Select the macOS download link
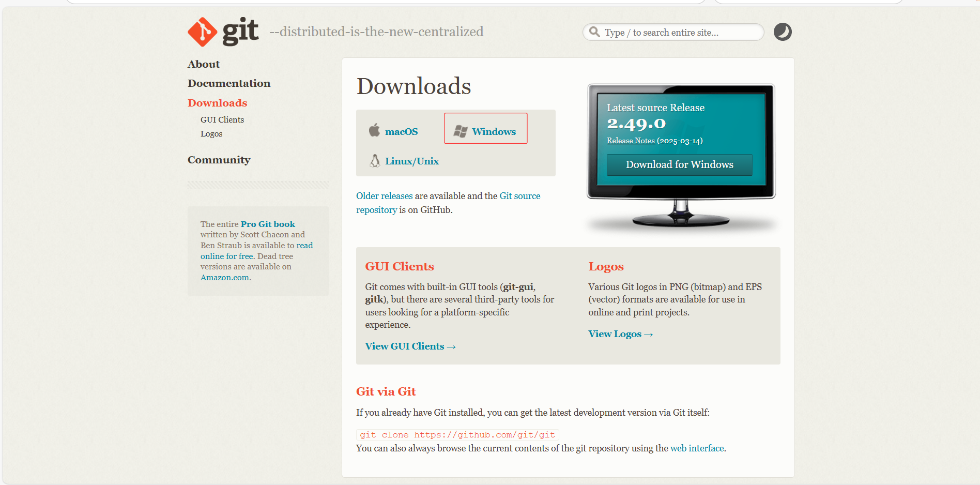This screenshot has width=980, height=485. [x=401, y=131]
